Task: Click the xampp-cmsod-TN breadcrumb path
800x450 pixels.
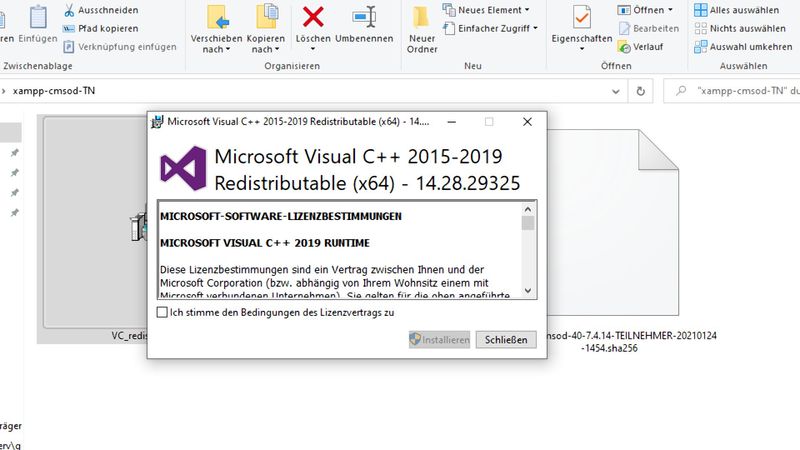Action: coord(54,91)
